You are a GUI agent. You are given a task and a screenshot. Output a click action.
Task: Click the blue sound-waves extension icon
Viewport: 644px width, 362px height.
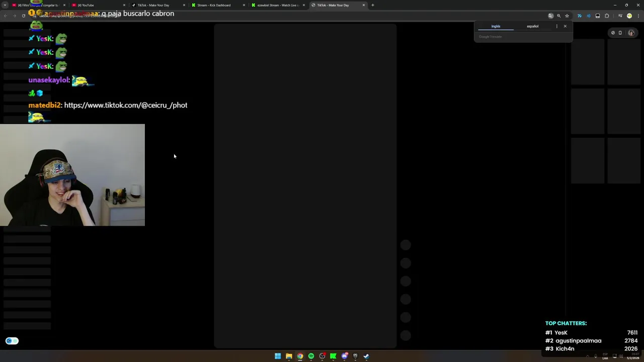(x=588, y=16)
